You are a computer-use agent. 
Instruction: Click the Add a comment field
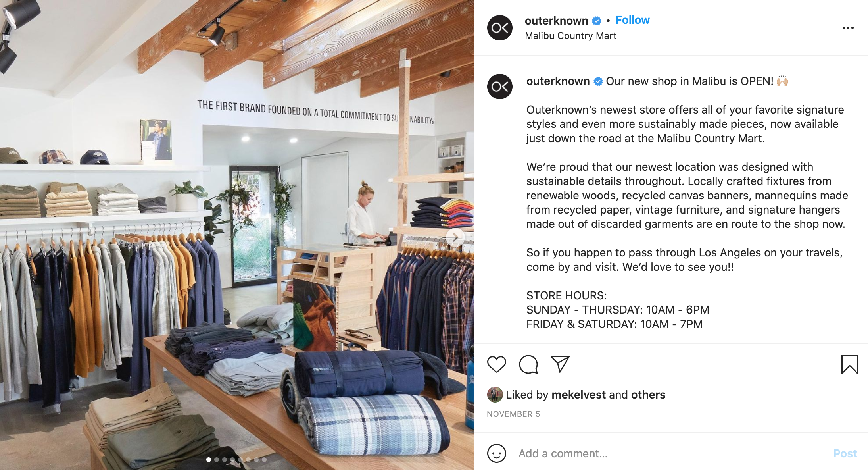pos(670,453)
